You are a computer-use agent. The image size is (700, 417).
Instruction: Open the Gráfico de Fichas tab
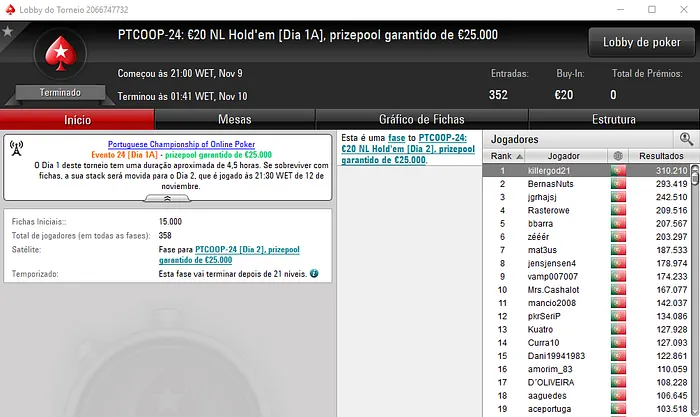422,120
